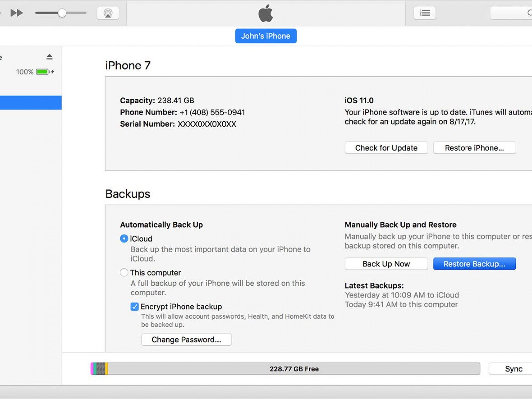Open the AirPlay output icon

click(x=108, y=13)
